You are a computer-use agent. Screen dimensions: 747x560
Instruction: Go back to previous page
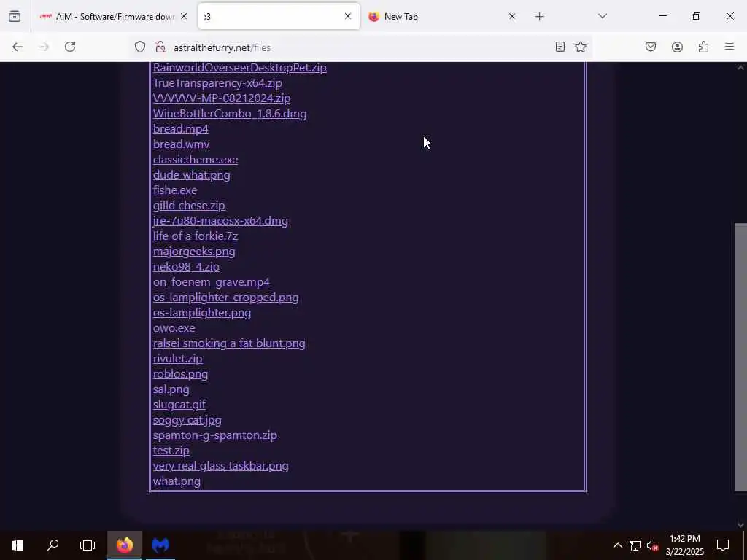point(18,47)
